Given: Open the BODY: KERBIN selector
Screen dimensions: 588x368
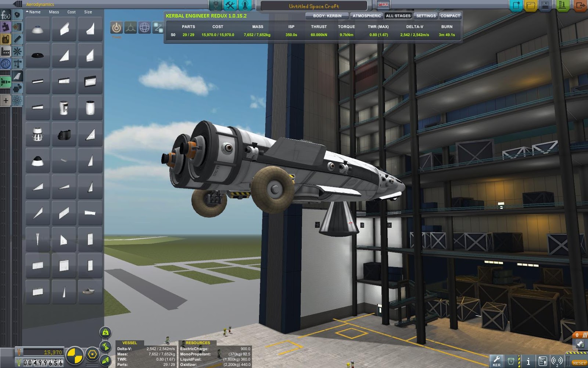Looking at the screenshot, I should click(327, 16).
